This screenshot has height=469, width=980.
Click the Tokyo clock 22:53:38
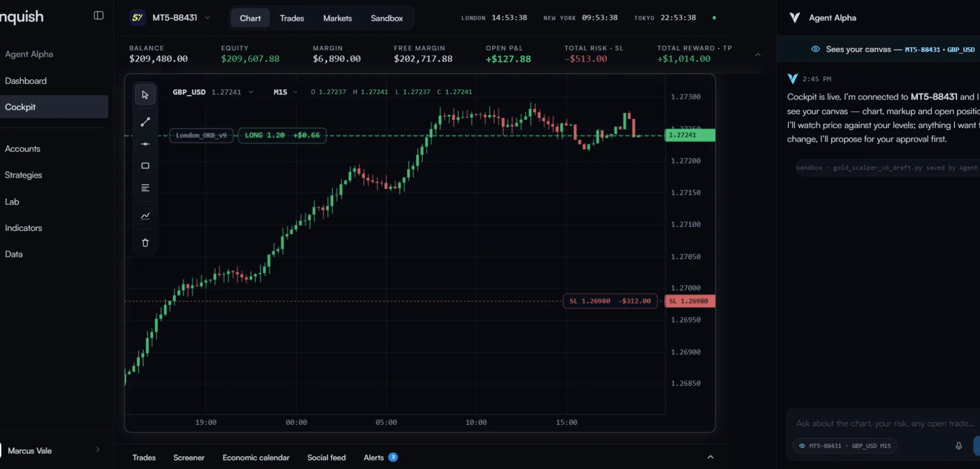[x=678, y=18]
